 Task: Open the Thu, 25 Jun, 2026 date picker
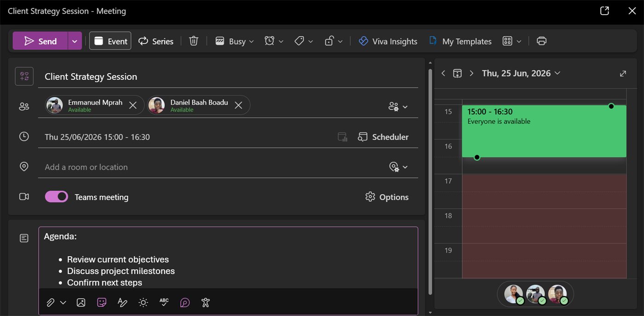coord(521,73)
